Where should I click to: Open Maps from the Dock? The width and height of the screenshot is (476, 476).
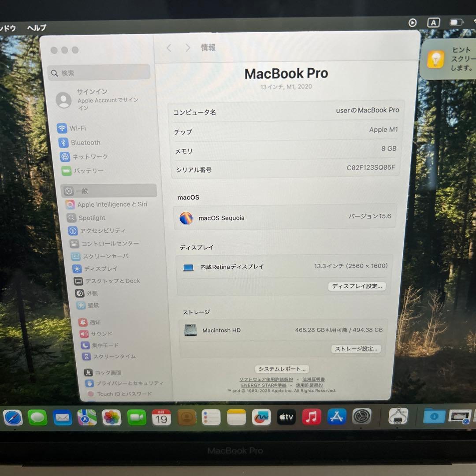click(87, 418)
